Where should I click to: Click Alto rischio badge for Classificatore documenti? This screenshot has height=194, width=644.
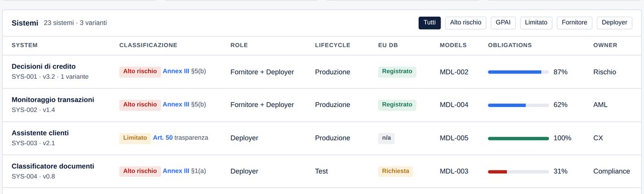point(140,171)
